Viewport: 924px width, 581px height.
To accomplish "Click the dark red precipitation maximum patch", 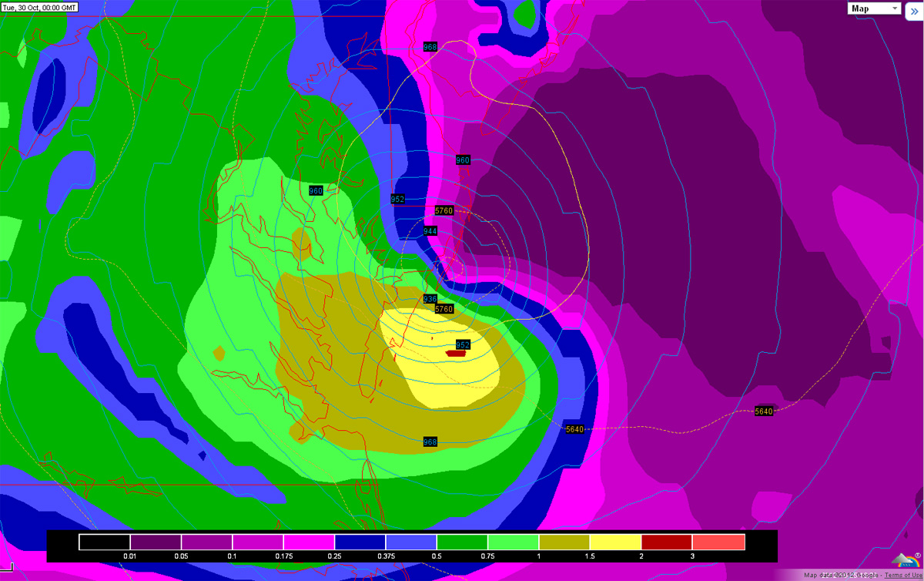I will click(456, 354).
